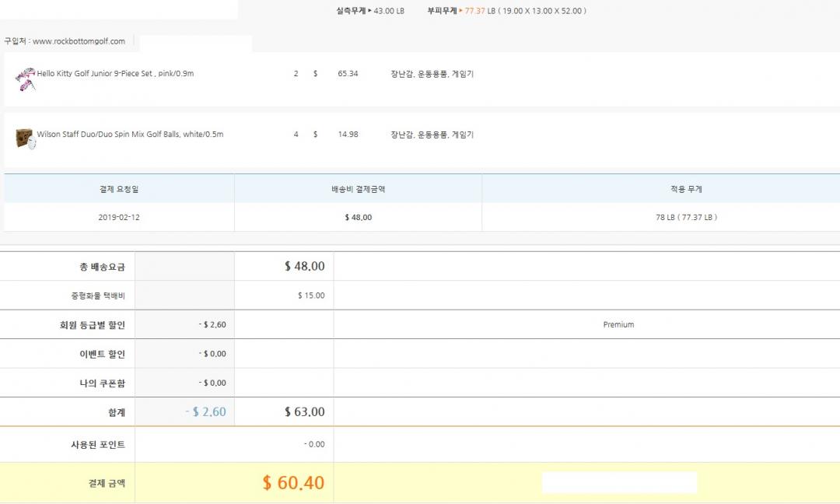Click the orange $60.40 payment amount

(293, 483)
